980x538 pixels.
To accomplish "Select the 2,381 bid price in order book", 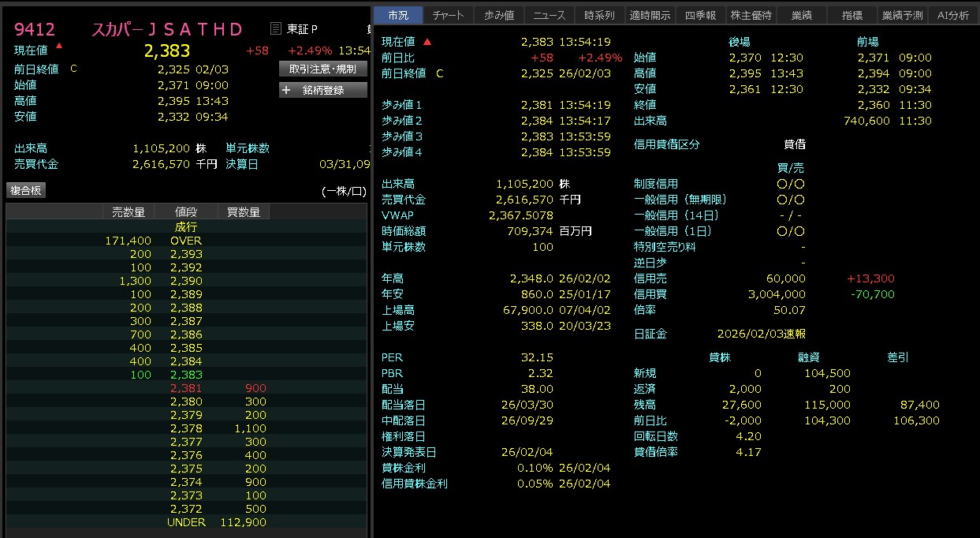I will [x=186, y=388].
